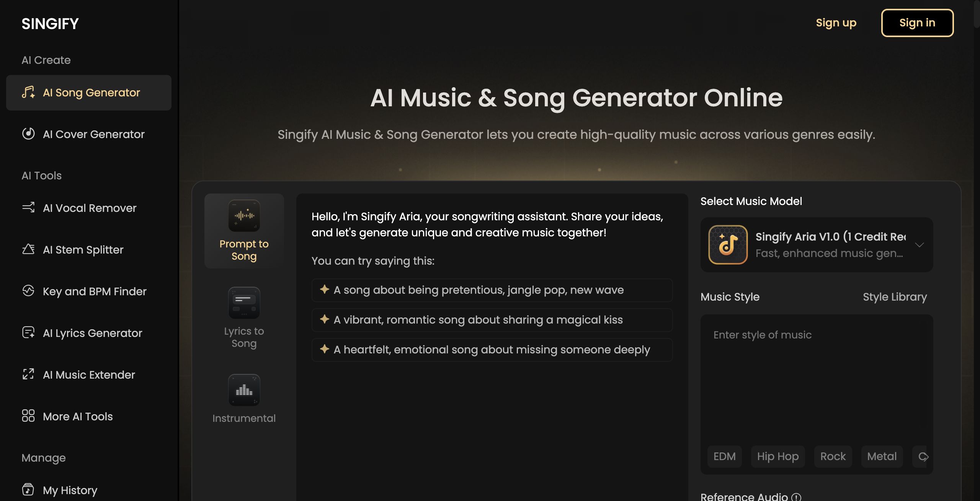
Task: Add the Hip Hop style tag
Action: [x=778, y=457]
